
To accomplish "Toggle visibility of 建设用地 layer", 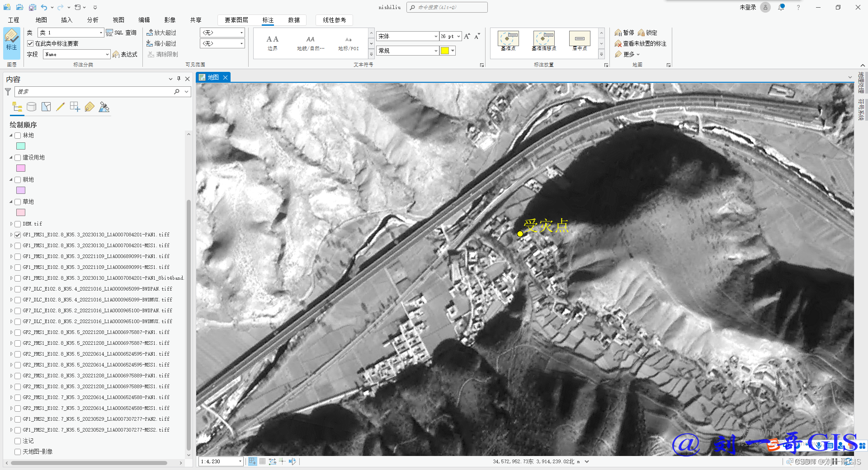I will coord(18,158).
